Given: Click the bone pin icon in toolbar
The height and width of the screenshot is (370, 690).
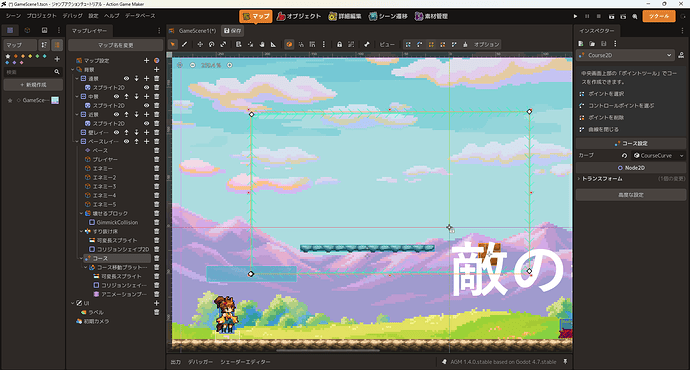Looking at the screenshot, I should tap(367, 44).
